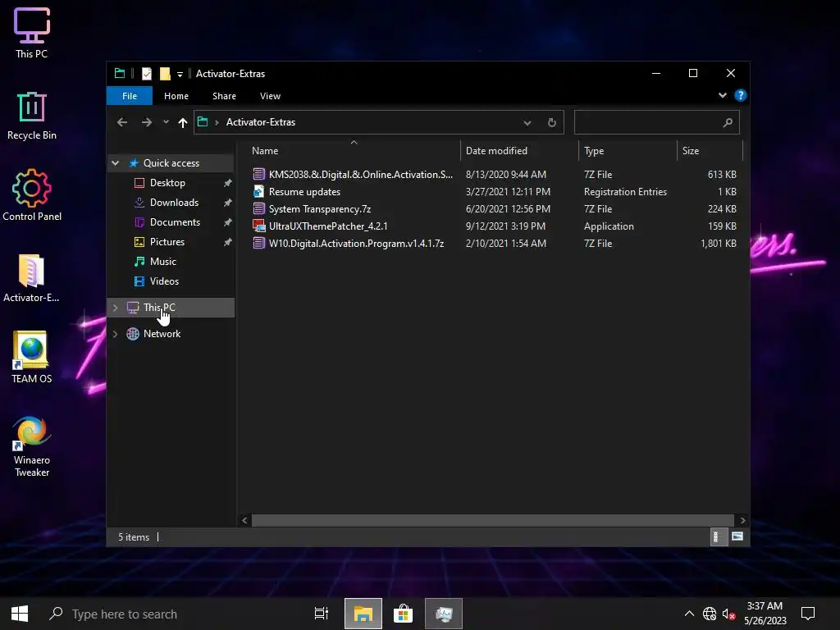Open Pictures in the navigation pane
Image resolution: width=840 pixels, height=630 pixels.
[167, 242]
